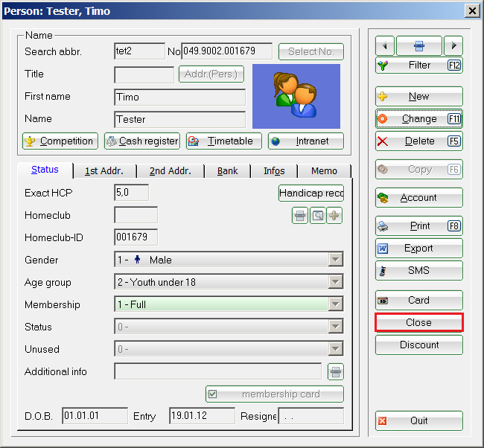Go to previous person record arrow

coord(385,45)
